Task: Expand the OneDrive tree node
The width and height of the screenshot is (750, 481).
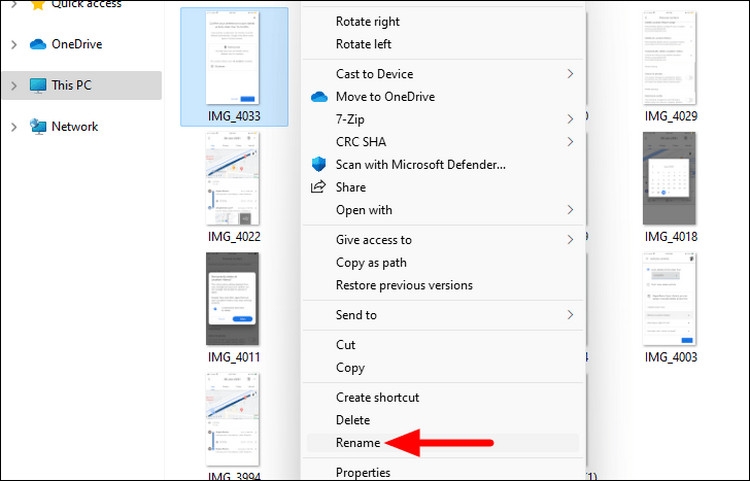Action: (14, 44)
